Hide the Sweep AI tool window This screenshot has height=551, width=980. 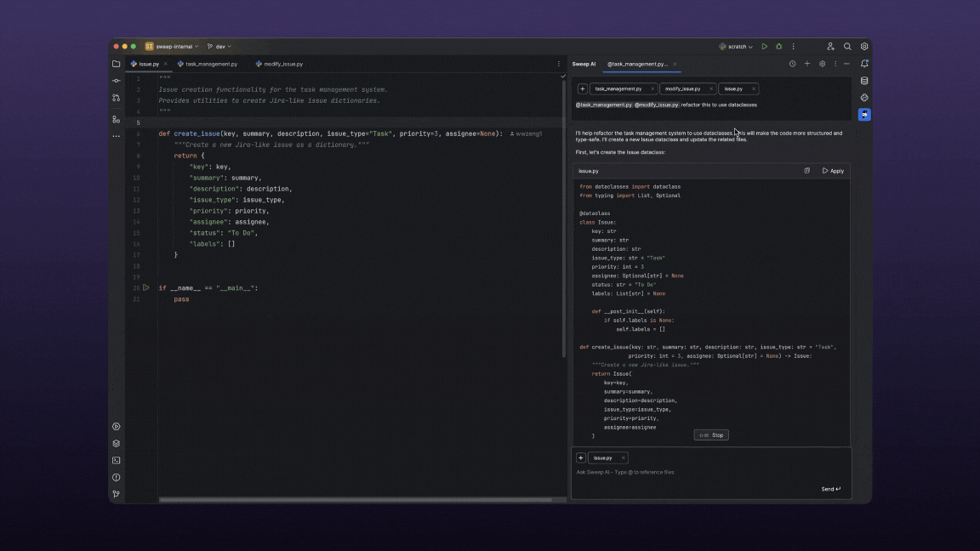click(847, 64)
